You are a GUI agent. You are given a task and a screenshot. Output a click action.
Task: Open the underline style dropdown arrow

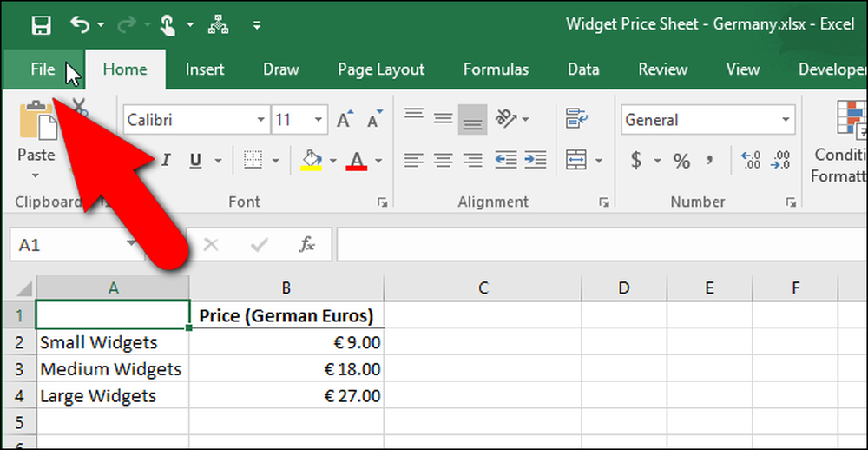(218, 162)
